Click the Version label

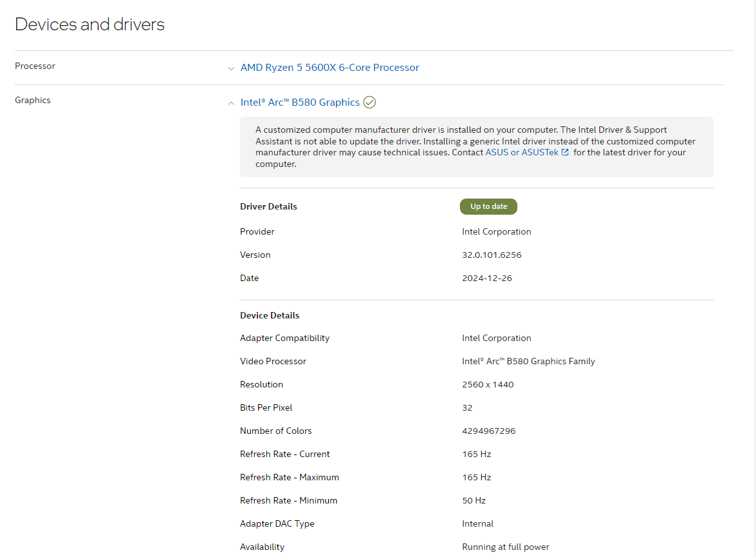(x=255, y=255)
